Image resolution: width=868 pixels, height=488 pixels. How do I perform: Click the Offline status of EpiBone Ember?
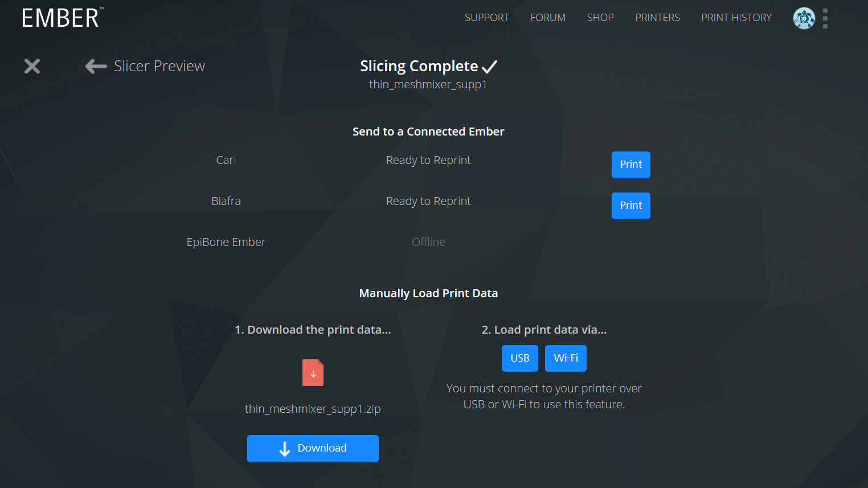tap(428, 242)
